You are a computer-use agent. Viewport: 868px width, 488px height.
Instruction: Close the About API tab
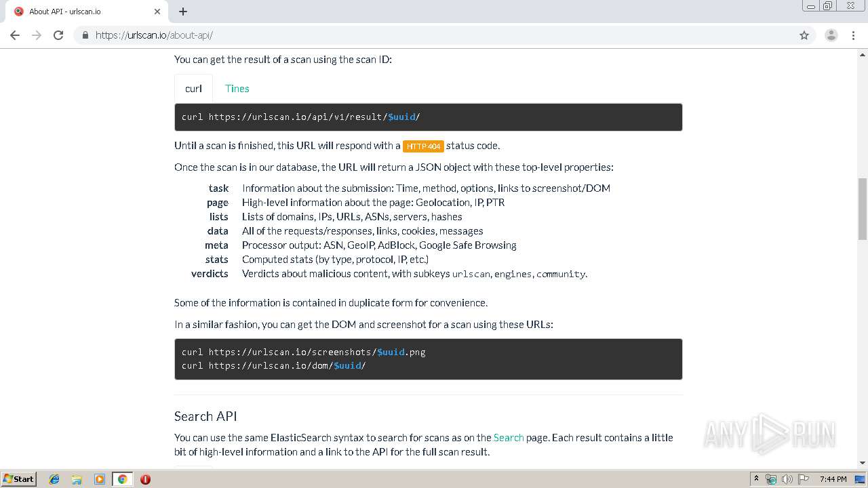(x=157, y=12)
